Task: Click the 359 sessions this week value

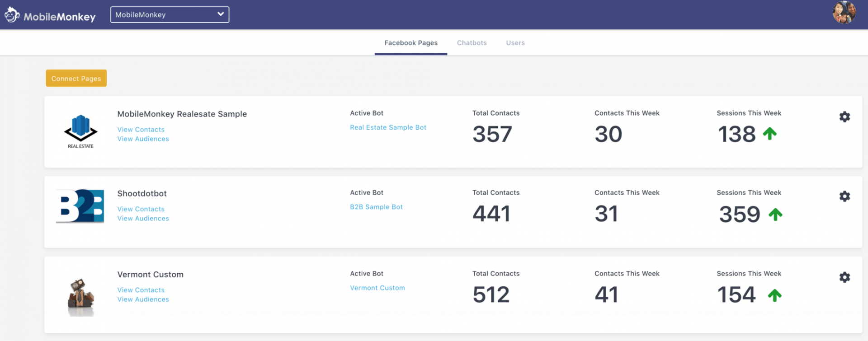Action: (740, 214)
